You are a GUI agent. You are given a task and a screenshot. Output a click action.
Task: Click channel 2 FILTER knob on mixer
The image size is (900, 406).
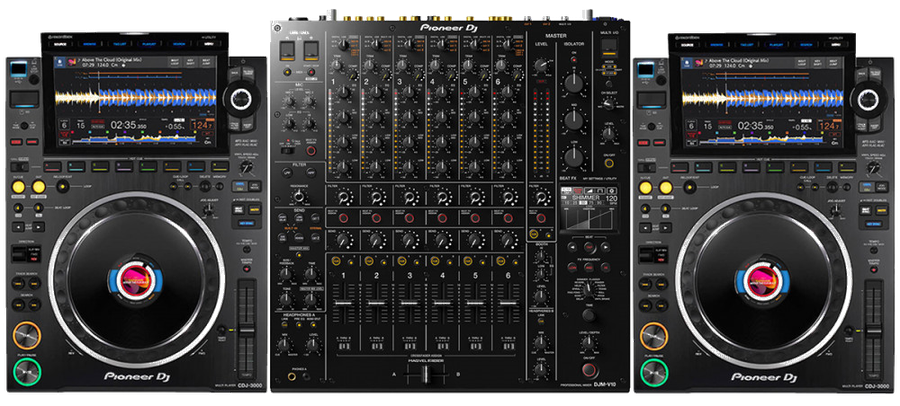376,198
